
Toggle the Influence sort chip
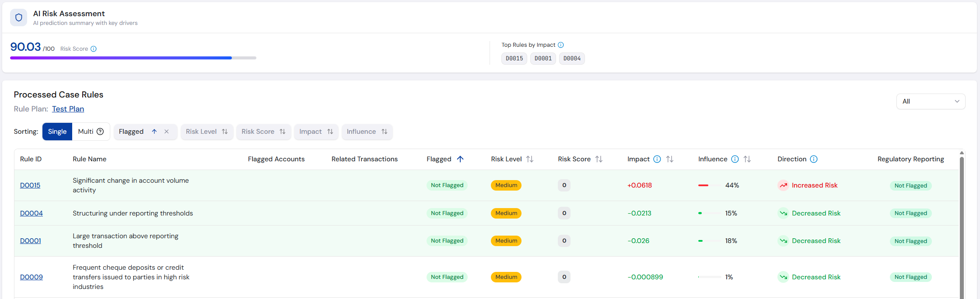point(367,132)
